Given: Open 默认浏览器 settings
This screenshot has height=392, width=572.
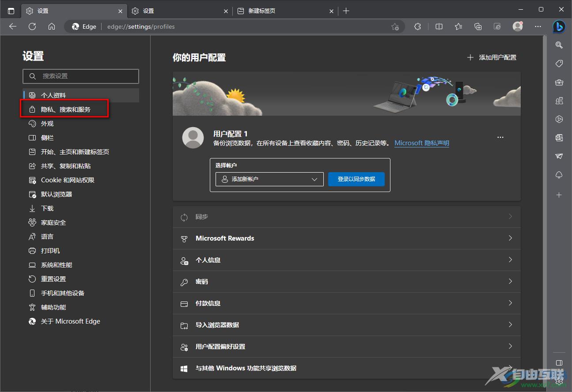Looking at the screenshot, I should pyautogui.click(x=81, y=194).
